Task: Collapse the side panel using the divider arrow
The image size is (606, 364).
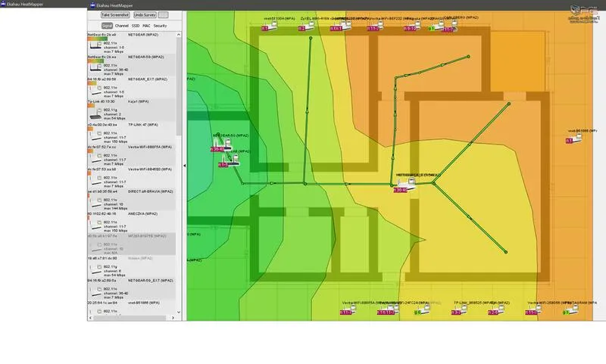Action: tap(185, 166)
